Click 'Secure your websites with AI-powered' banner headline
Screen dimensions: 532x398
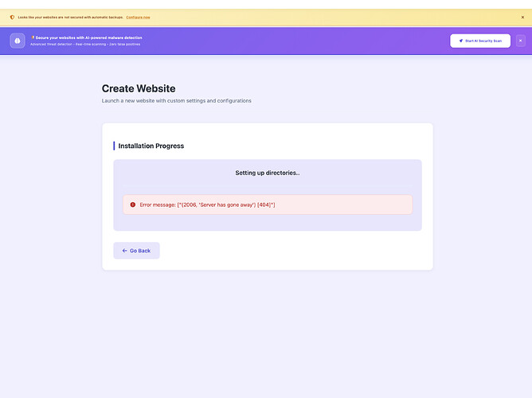(x=88, y=37)
